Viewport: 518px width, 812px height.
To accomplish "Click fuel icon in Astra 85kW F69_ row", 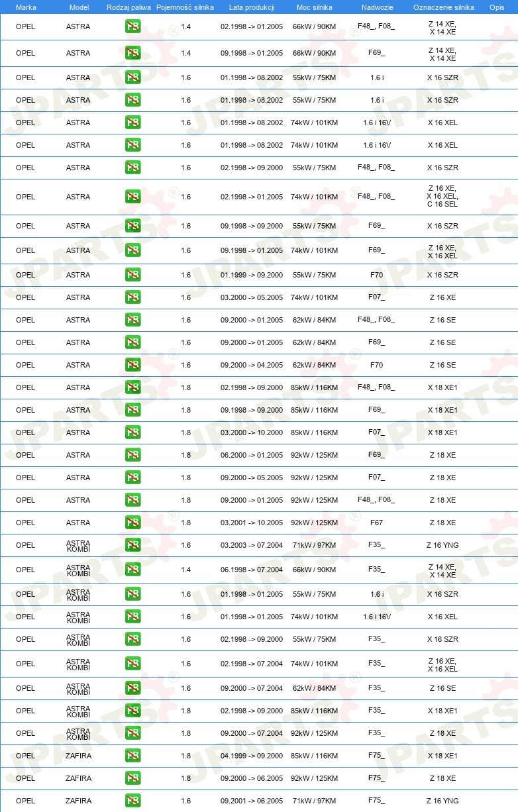I will coord(132,410).
